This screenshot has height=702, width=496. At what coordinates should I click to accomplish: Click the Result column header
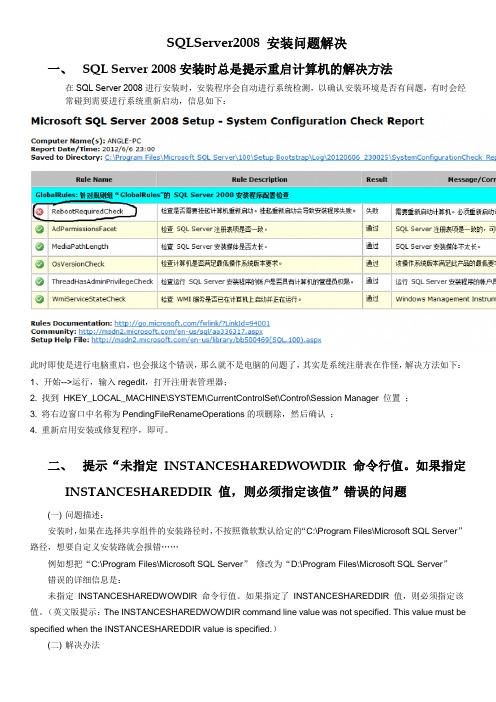pyautogui.click(x=376, y=180)
